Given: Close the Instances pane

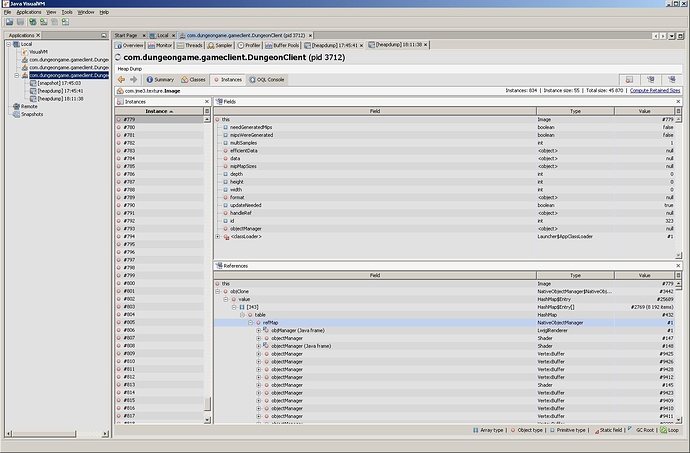Looking at the screenshot, I should click(x=207, y=102).
